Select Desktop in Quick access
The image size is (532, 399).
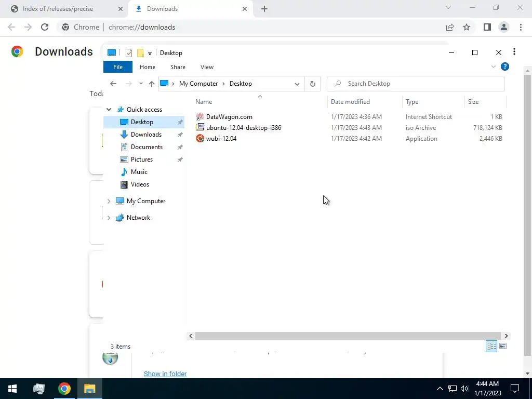click(x=144, y=122)
